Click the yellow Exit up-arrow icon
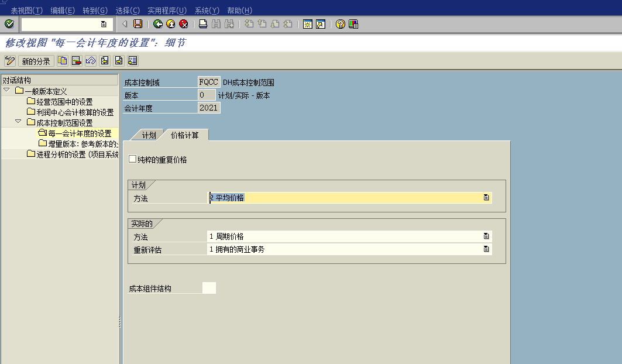The image size is (622, 364). coord(171,24)
